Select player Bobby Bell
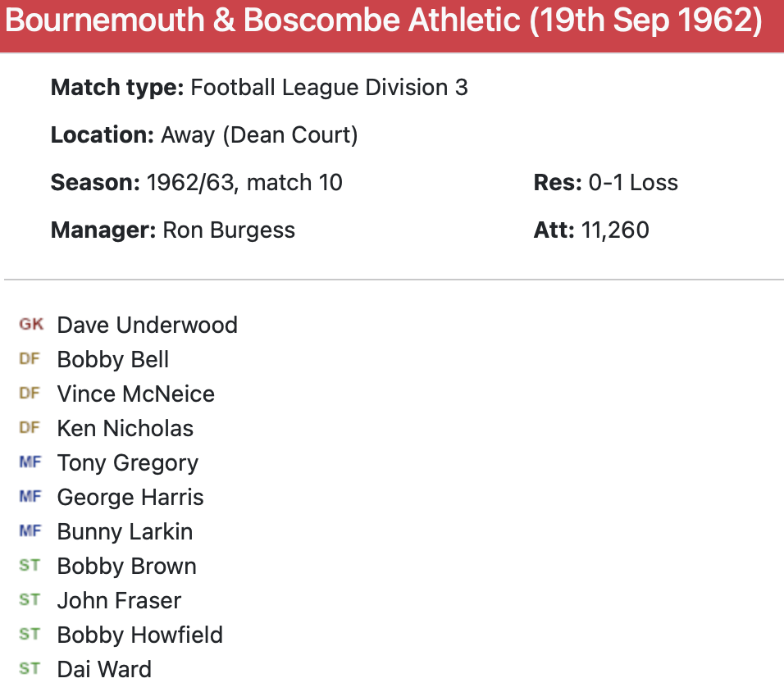 [x=113, y=359]
